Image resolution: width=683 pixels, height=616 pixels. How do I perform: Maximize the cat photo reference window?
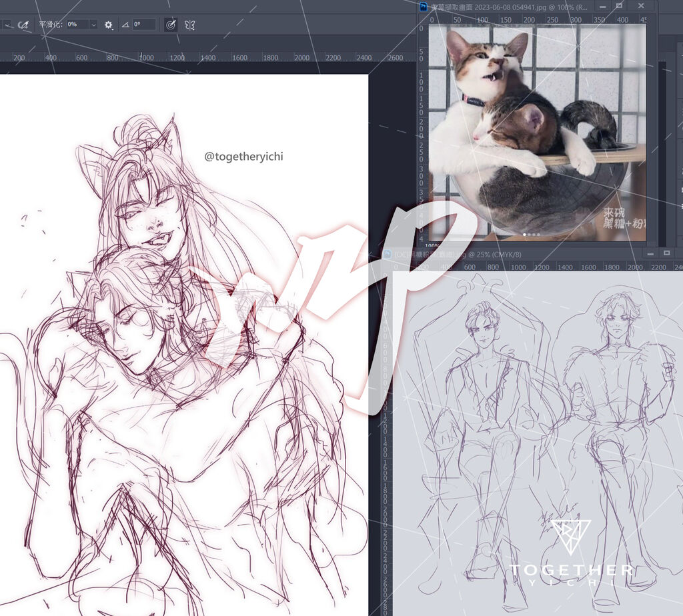click(620, 6)
